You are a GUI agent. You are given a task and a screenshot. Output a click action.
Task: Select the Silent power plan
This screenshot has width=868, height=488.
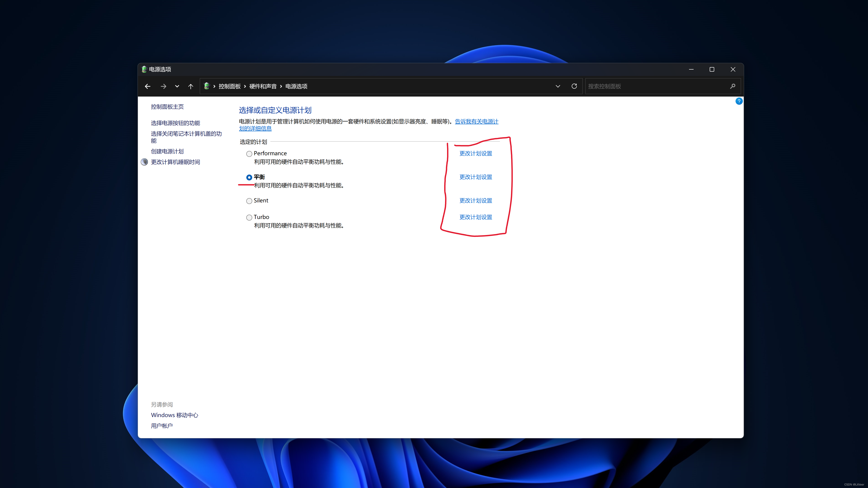tap(249, 201)
